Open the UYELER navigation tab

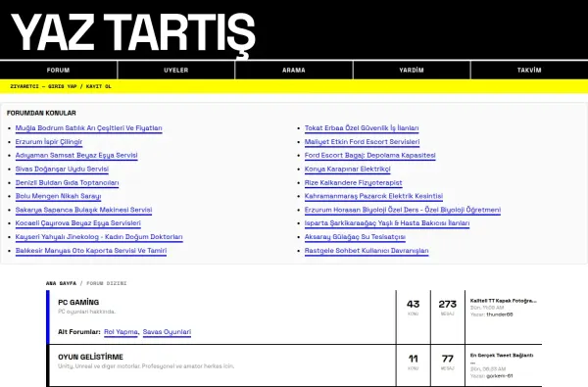175,71
